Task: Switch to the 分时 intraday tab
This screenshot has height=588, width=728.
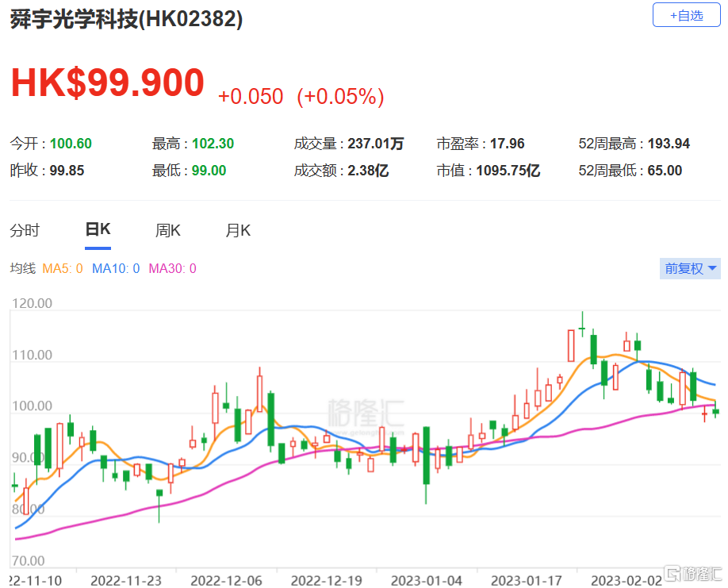Action: tap(25, 230)
